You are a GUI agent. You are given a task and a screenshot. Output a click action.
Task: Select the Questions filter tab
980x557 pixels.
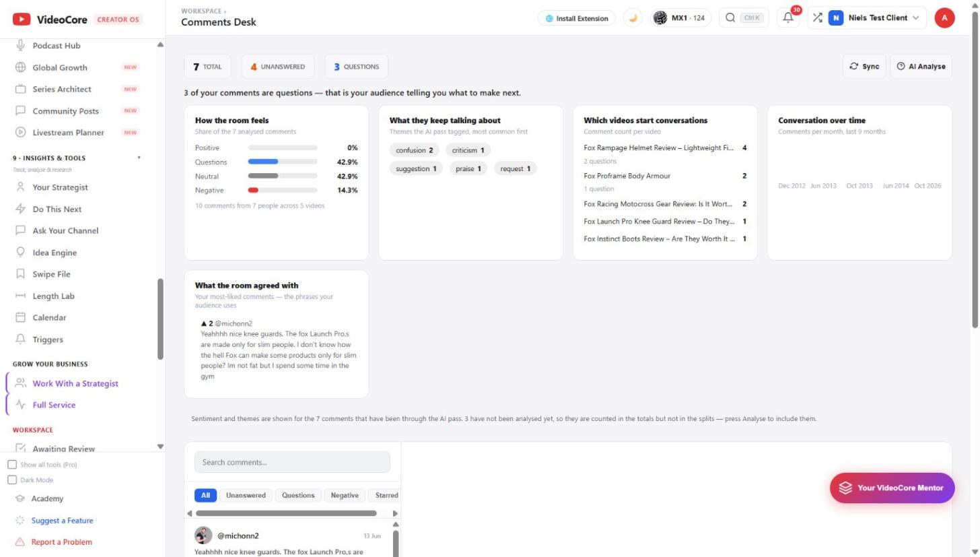(298, 495)
